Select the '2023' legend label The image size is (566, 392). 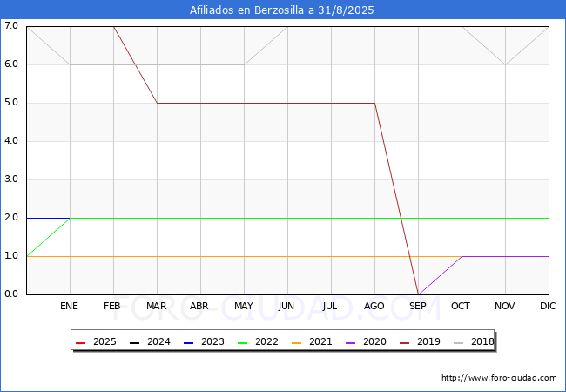[212, 341]
